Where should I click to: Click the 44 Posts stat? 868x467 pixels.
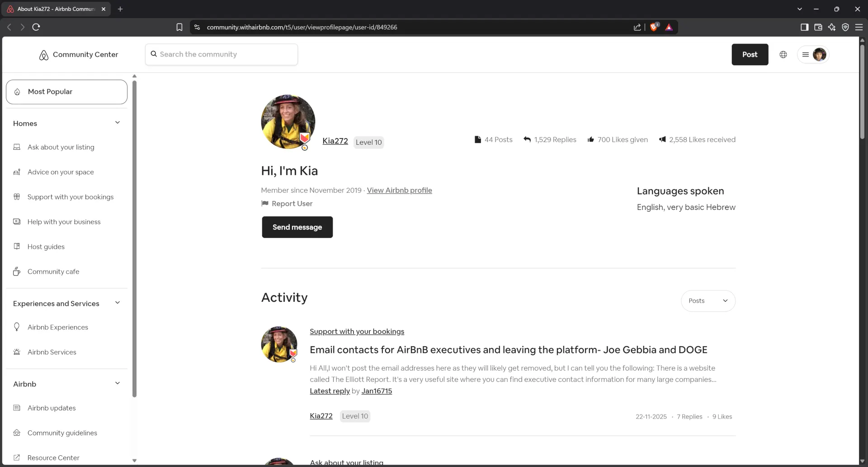493,140
